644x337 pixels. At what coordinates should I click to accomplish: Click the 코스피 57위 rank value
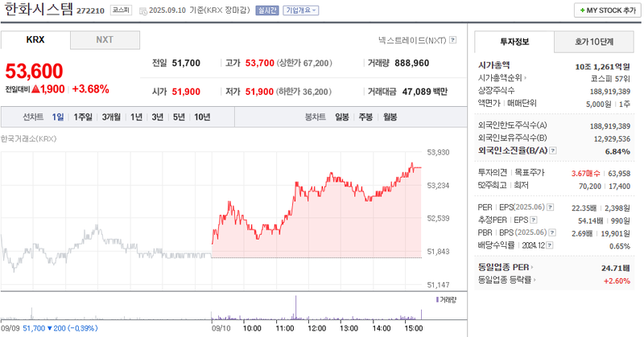[x=610, y=79]
